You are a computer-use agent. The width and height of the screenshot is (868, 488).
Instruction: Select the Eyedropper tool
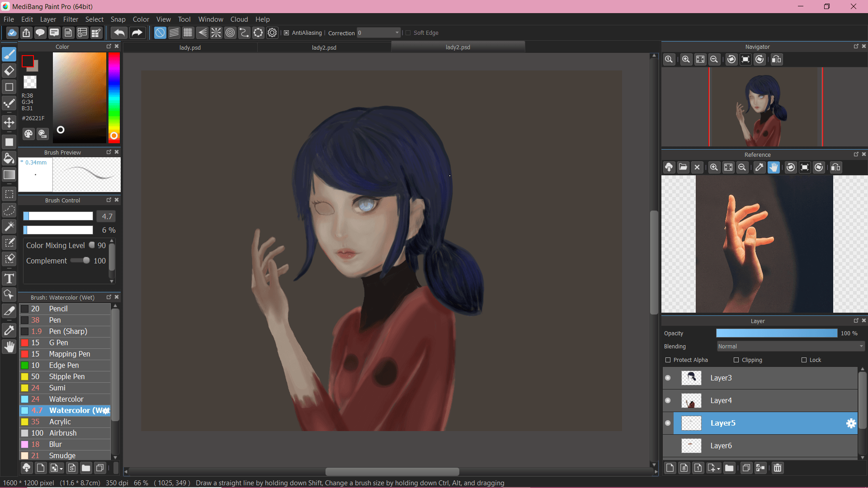[9, 330]
